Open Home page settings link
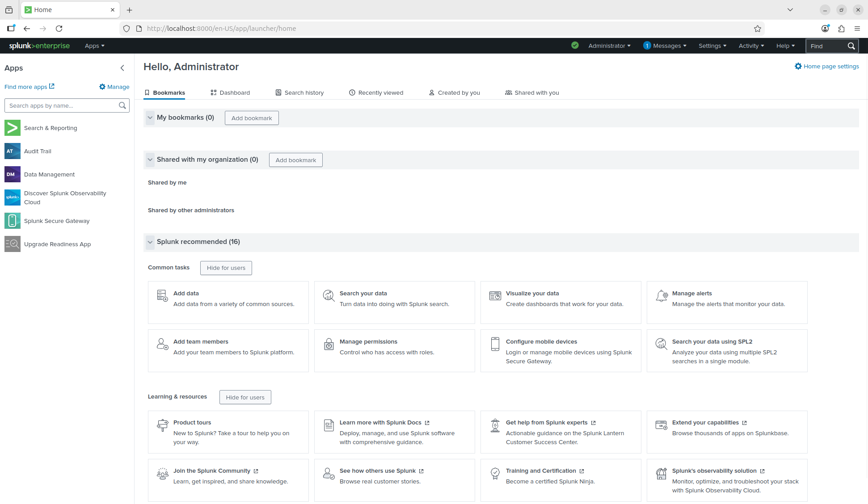 [x=827, y=66]
